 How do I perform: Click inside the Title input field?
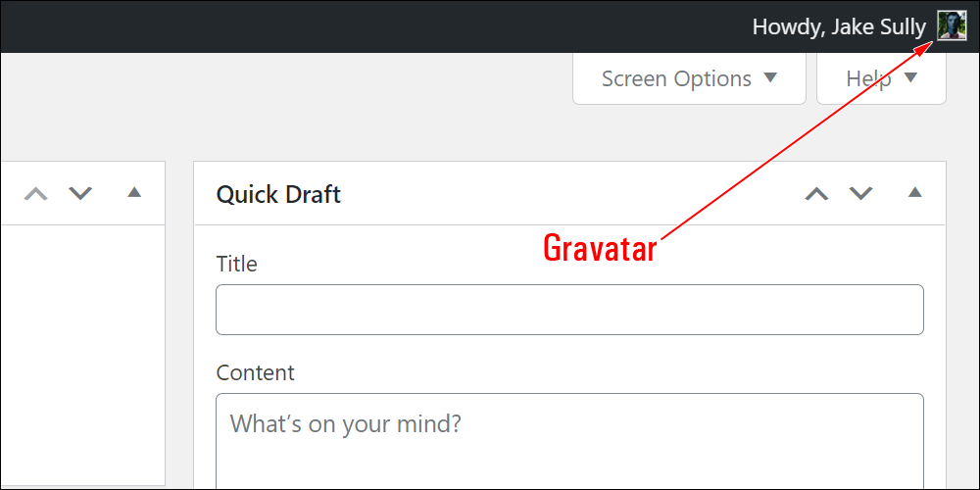(569, 310)
